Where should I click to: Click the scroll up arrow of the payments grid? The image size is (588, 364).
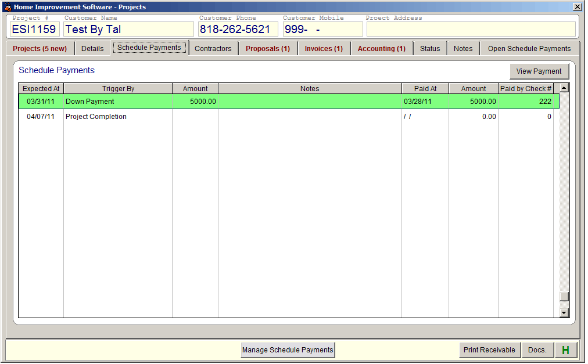(564, 88)
